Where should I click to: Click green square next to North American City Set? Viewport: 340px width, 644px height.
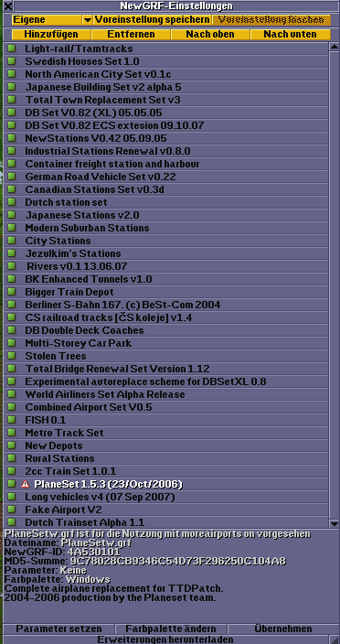12,74
